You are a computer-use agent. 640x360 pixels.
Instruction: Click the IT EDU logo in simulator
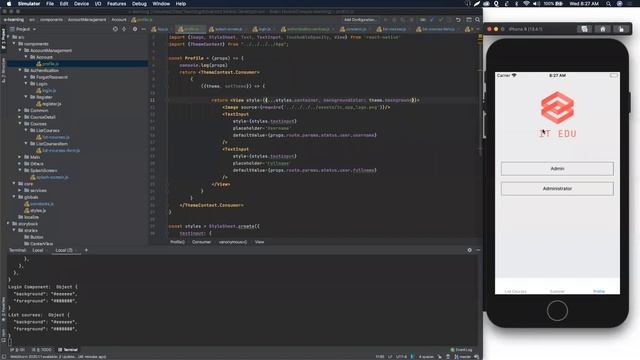coord(557,114)
